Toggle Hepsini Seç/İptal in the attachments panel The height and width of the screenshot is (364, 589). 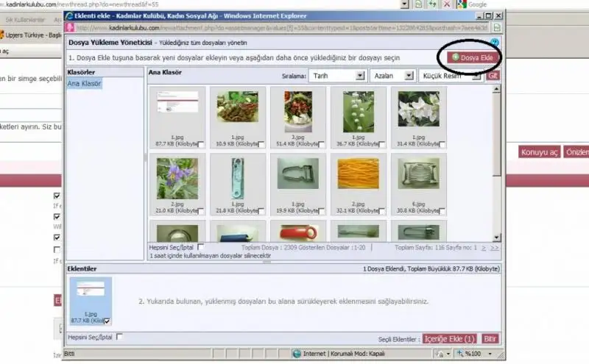pyautogui.click(x=119, y=337)
